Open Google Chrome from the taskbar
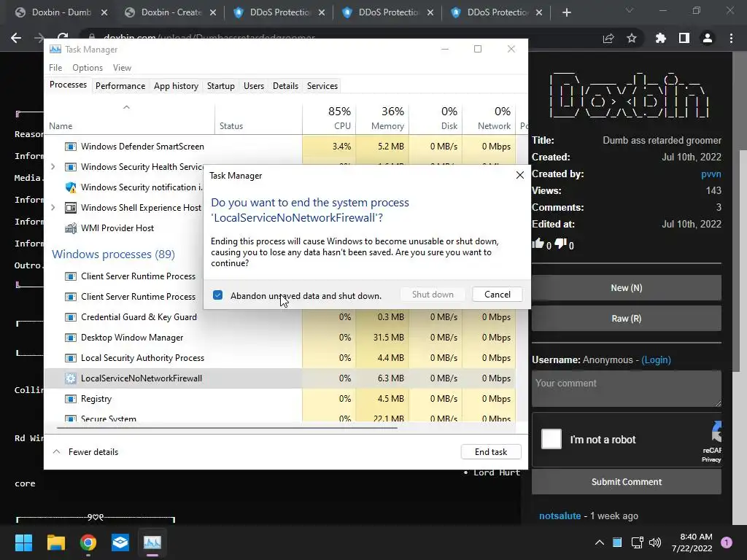Image resolution: width=747 pixels, height=560 pixels. pyautogui.click(x=88, y=542)
